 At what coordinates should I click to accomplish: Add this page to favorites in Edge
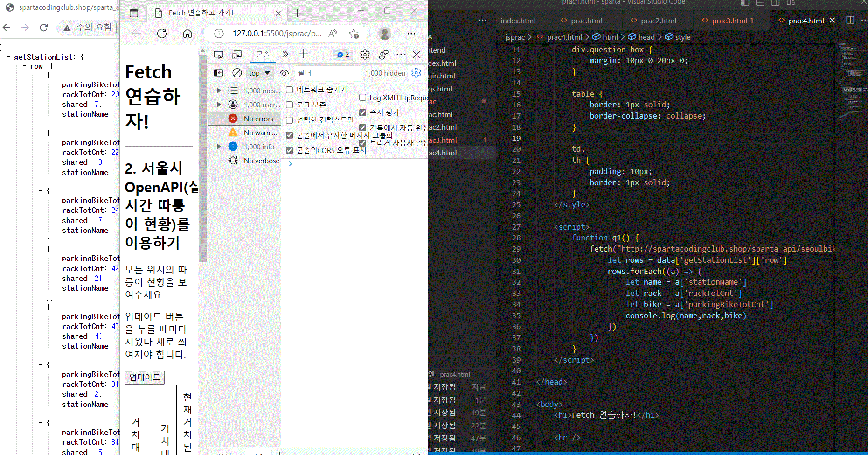coord(354,34)
